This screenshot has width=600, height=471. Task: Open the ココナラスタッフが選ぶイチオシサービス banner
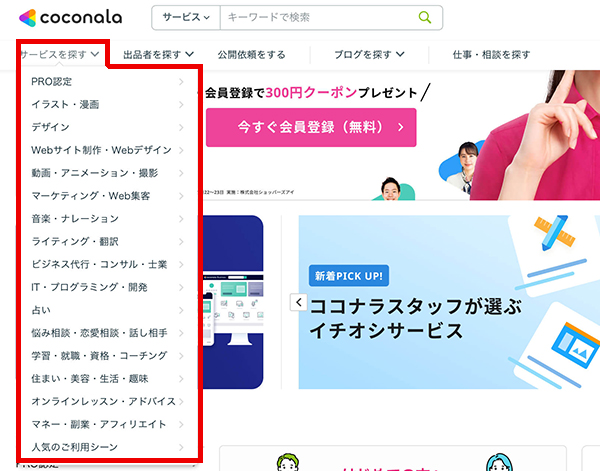click(449, 302)
